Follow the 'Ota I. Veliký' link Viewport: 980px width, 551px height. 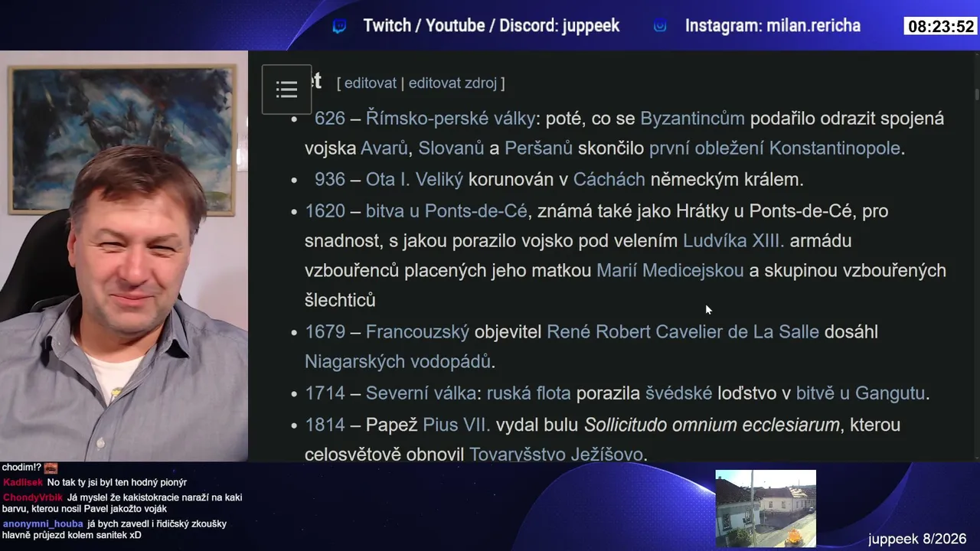(414, 180)
